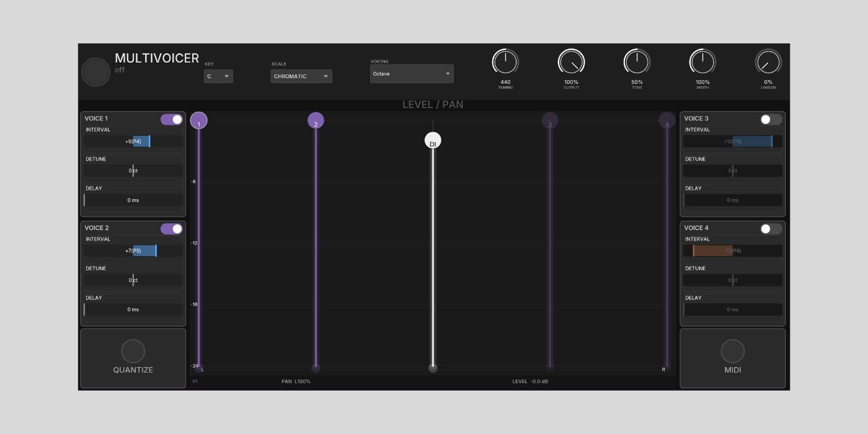
Task: Click the Tuning knob set to 440
Action: [x=505, y=62]
